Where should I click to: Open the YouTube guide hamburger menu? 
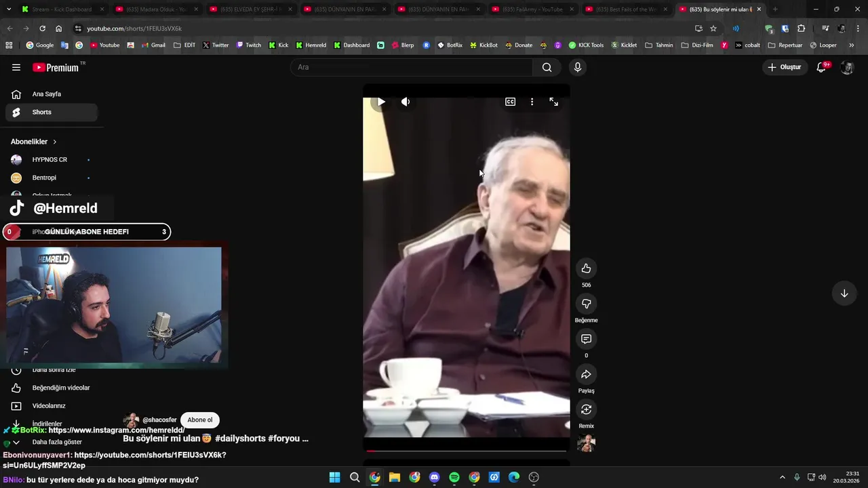16,67
